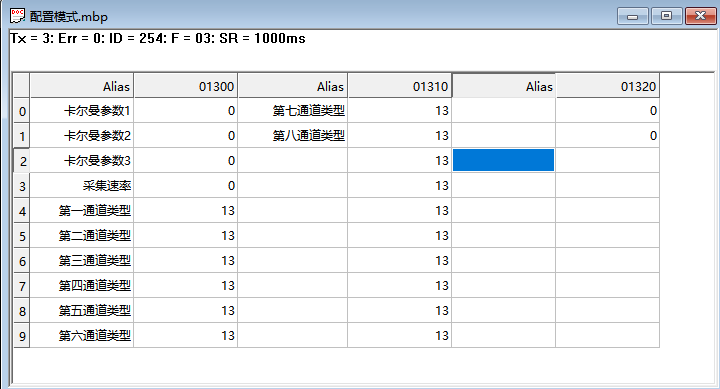
Task: Maximize the 配置模式.mbp window
Action: point(666,16)
